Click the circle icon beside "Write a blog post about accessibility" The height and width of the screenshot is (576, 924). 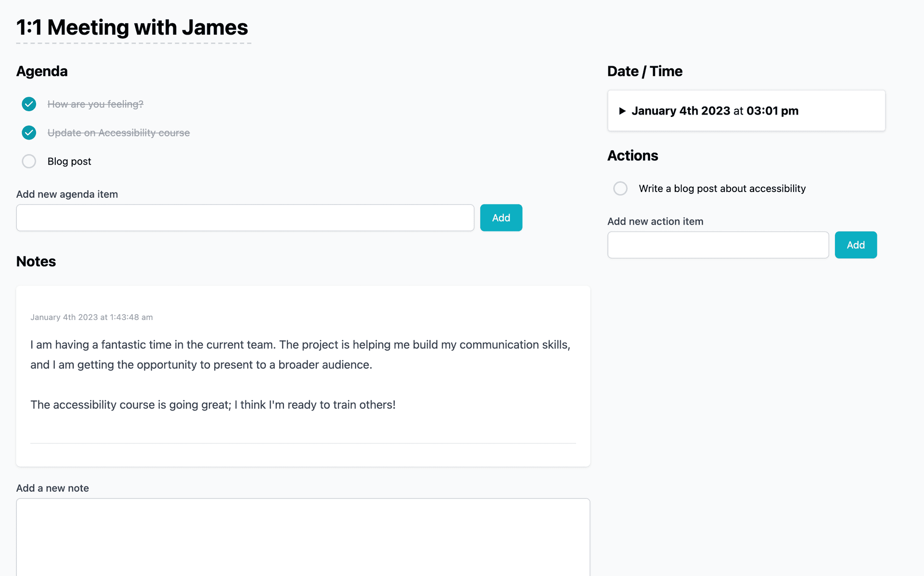pos(620,188)
